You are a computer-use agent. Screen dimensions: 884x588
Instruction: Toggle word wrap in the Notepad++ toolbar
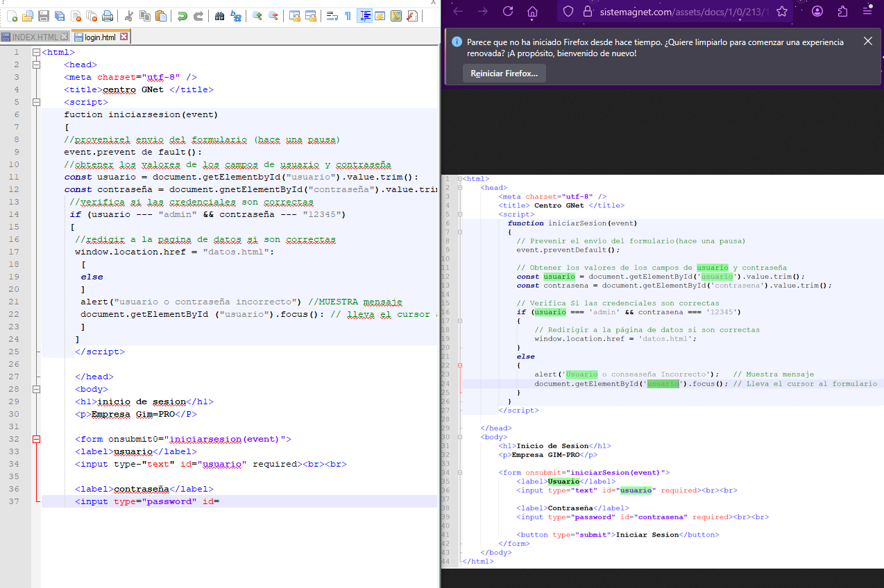pos(332,16)
